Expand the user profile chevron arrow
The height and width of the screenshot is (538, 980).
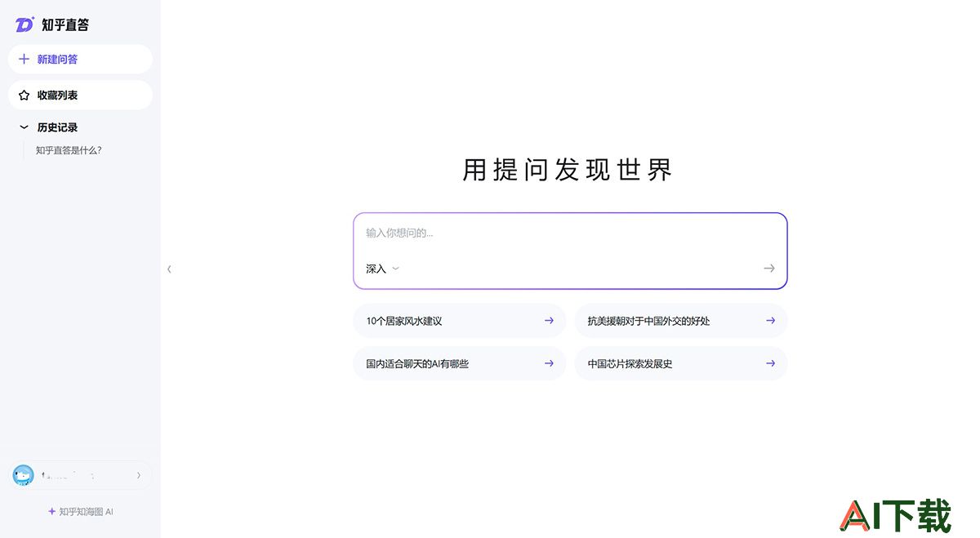(139, 475)
